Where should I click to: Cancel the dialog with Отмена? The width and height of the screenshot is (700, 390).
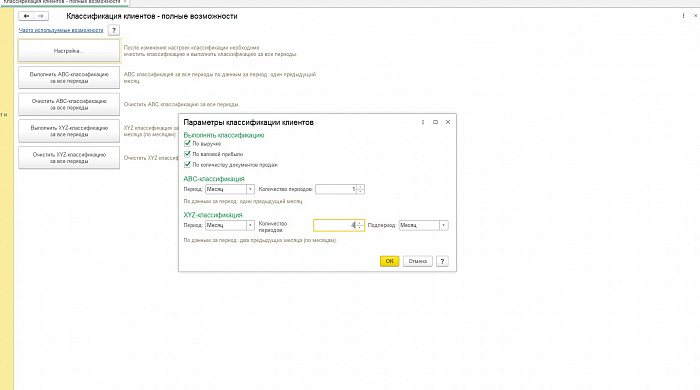[x=417, y=261]
